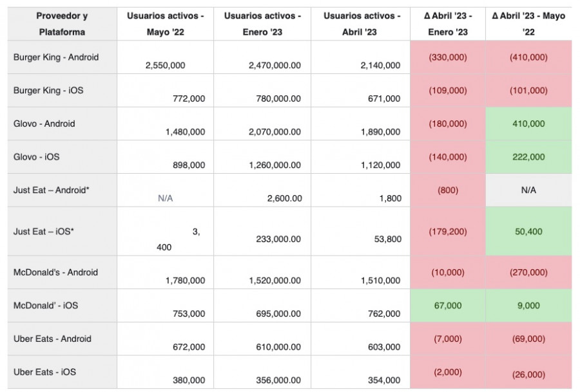Select the 'Usuarios activos - Mayo '22' header

point(166,24)
